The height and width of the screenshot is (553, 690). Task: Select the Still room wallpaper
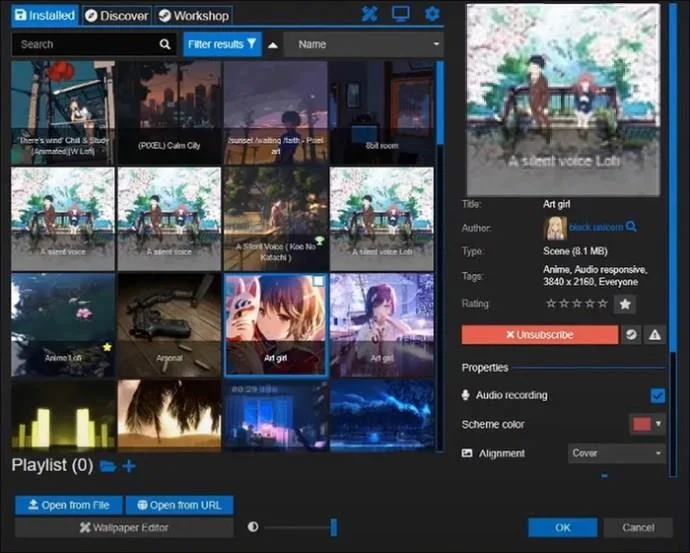[x=382, y=113]
